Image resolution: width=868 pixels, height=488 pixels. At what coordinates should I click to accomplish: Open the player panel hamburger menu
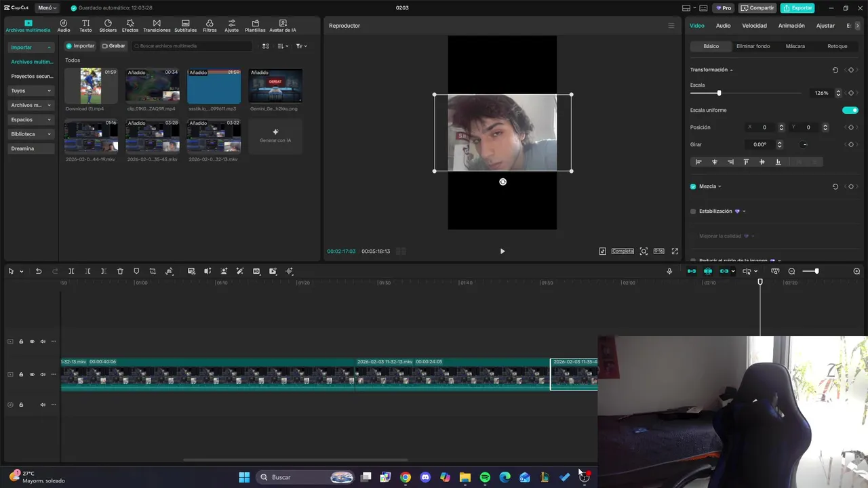click(671, 26)
